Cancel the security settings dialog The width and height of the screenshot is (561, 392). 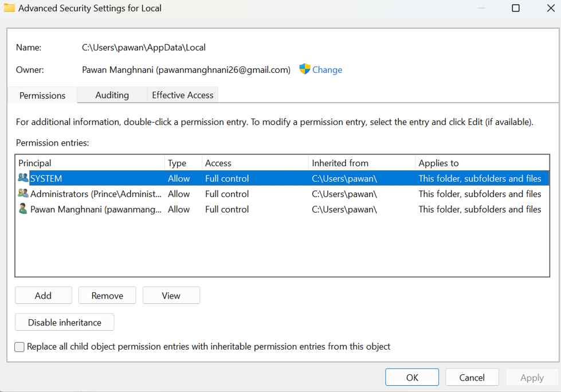[472, 378]
